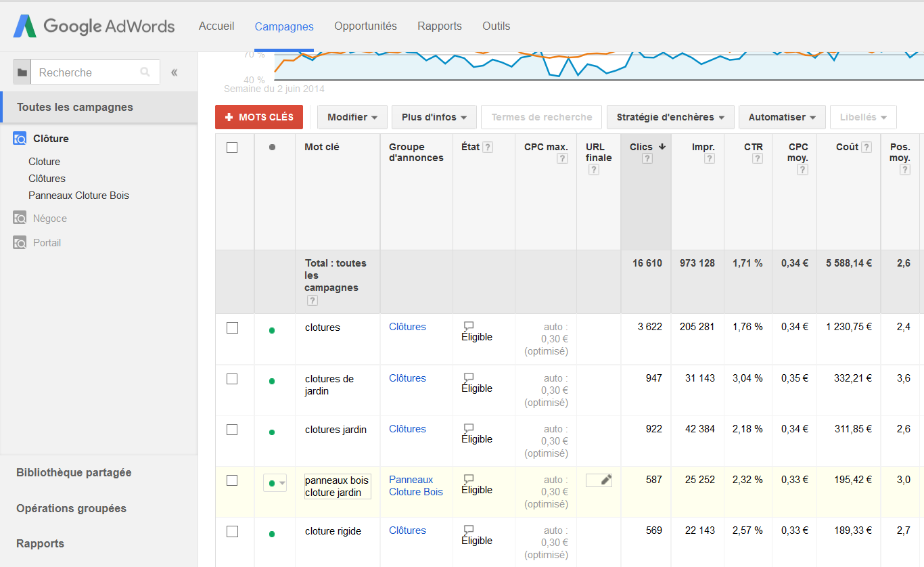
Task: Open the help icon under Pos. moy.
Action: tap(905, 170)
